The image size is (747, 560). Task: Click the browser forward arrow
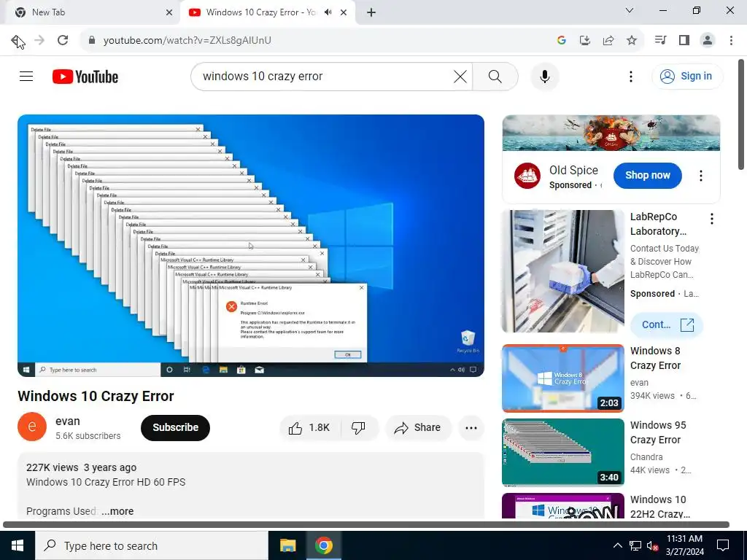[39, 41]
